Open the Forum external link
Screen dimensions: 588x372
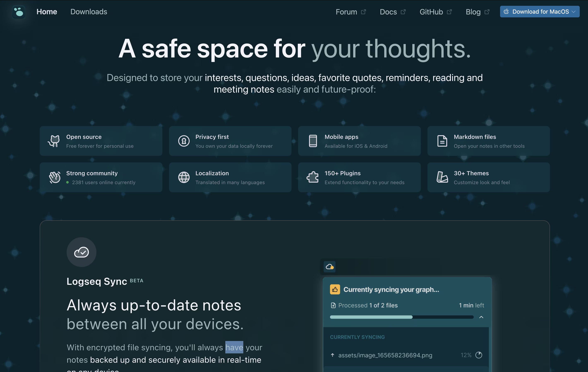pyautogui.click(x=351, y=12)
